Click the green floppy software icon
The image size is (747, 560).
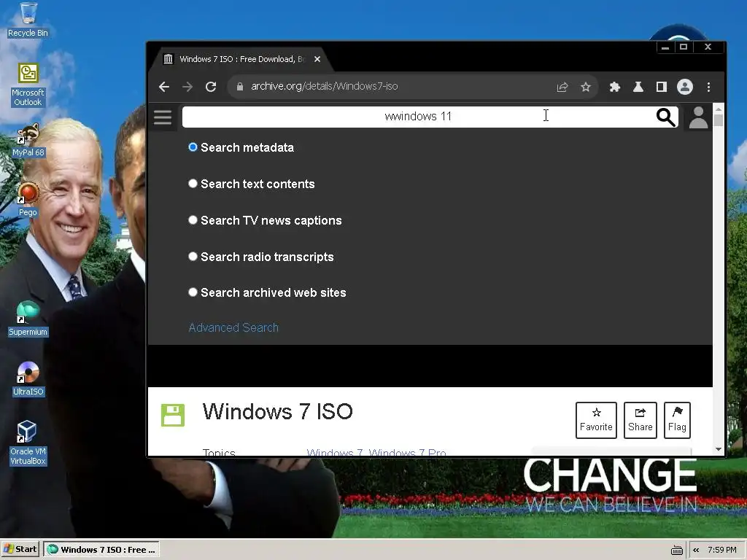[172, 415]
